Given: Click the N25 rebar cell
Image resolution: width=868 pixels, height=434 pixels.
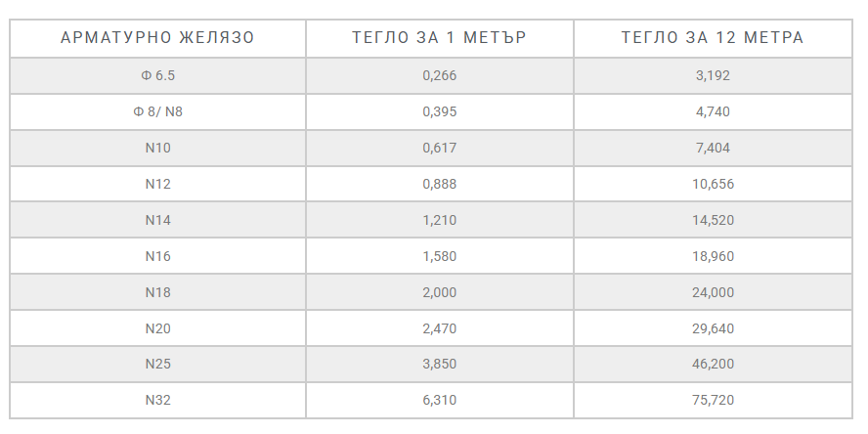Looking at the screenshot, I should [x=157, y=364].
